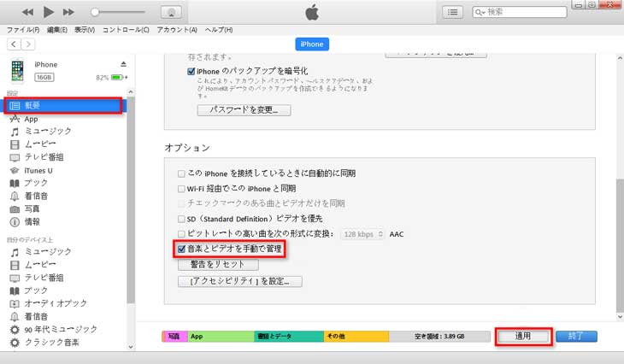Click main pane scrollbar down arrow

click(620, 317)
